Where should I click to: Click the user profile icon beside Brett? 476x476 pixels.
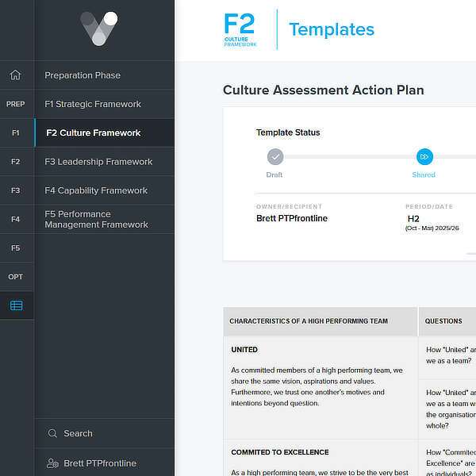click(52, 463)
